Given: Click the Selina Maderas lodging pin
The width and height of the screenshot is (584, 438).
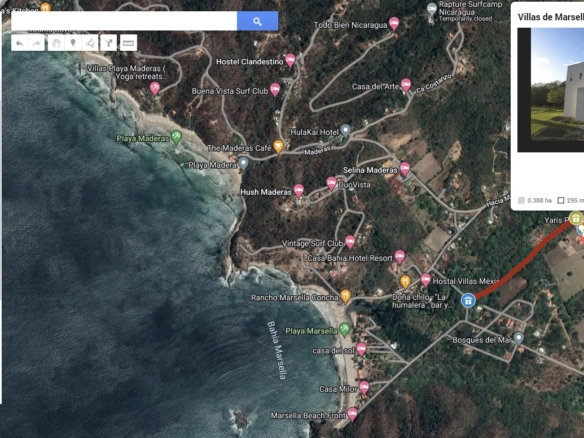Looking at the screenshot, I should tap(405, 169).
